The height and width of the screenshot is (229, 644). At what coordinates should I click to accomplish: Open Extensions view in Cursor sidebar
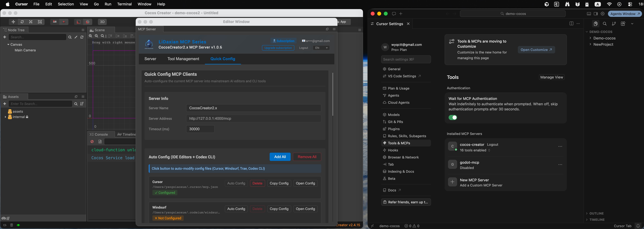coord(623,24)
